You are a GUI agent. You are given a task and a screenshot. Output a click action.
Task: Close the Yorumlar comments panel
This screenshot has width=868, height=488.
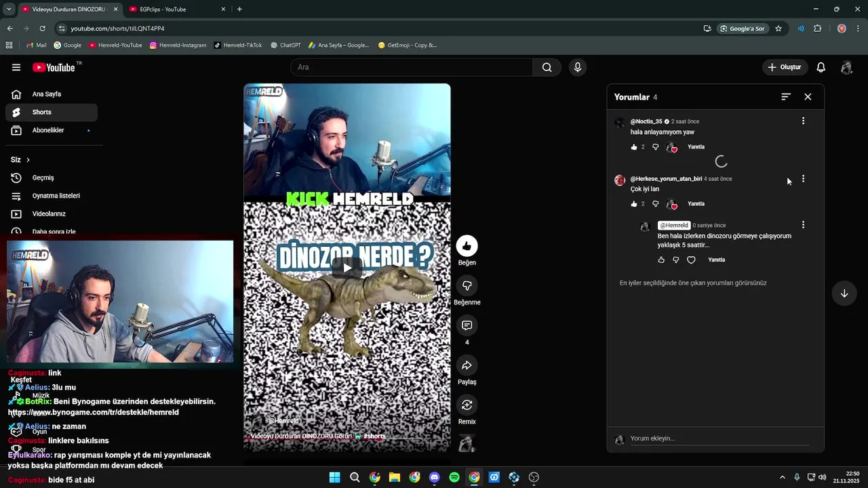tap(808, 97)
